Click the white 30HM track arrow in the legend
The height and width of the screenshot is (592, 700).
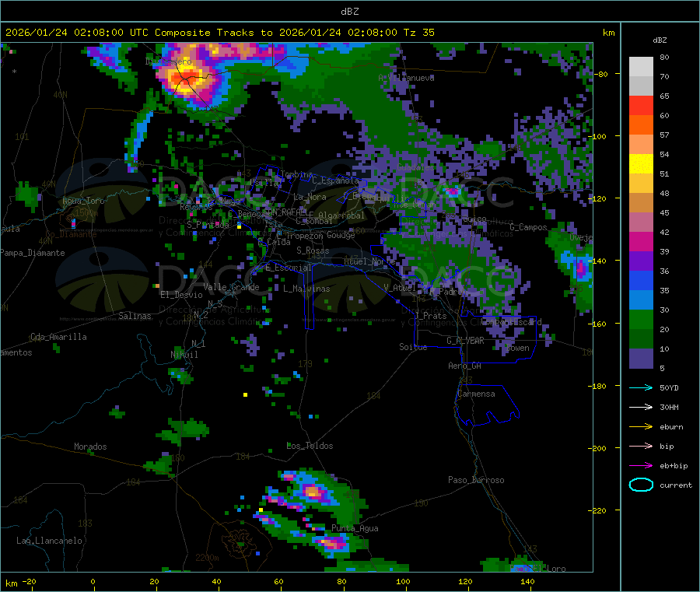pyautogui.click(x=641, y=407)
